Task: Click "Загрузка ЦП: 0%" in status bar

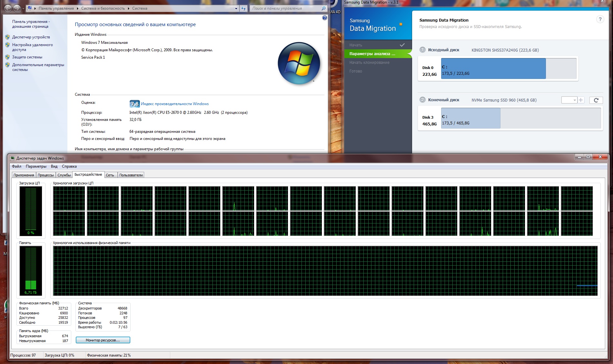Action: coord(59,355)
